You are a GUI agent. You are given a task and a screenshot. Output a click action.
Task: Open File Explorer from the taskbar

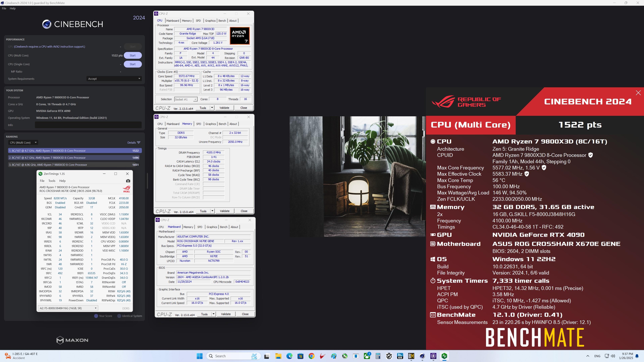(x=278, y=356)
